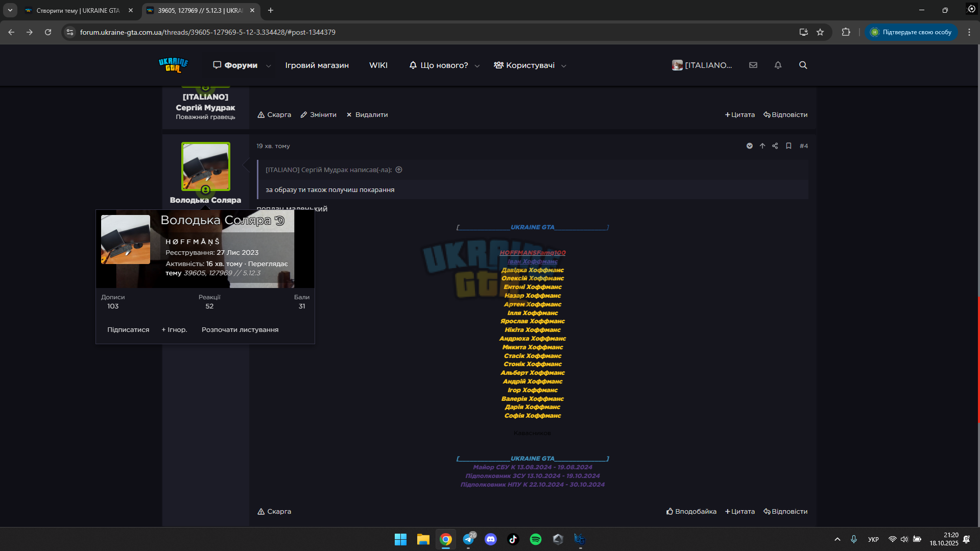Reload the current page
Viewport: 980px width, 551px height.
pos(48,32)
